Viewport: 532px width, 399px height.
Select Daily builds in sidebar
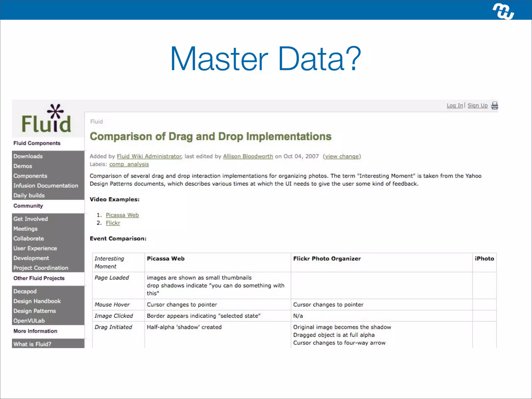[x=29, y=195]
